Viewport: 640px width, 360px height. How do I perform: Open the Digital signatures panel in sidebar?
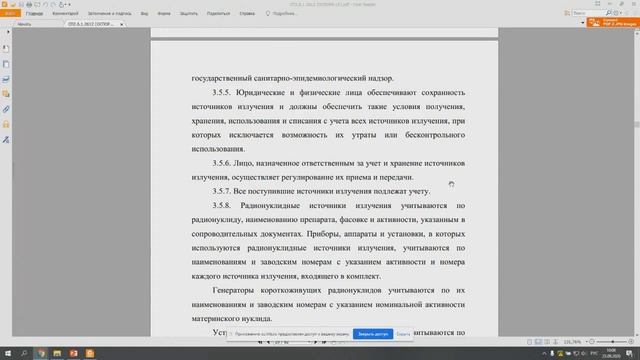click(x=6, y=140)
